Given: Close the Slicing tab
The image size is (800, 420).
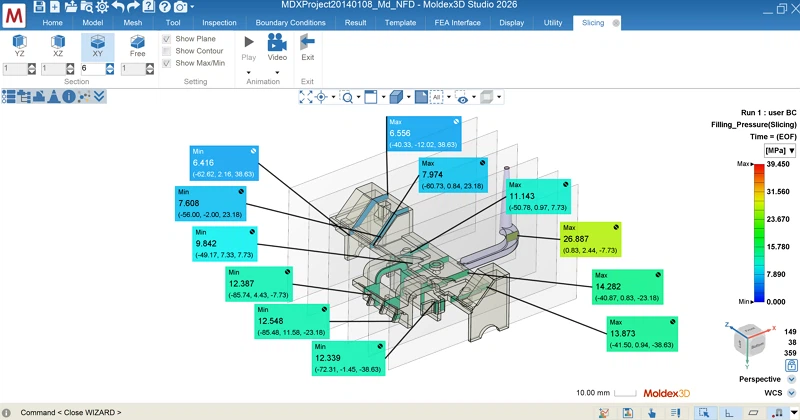Looking at the screenshot, I should click(615, 22).
